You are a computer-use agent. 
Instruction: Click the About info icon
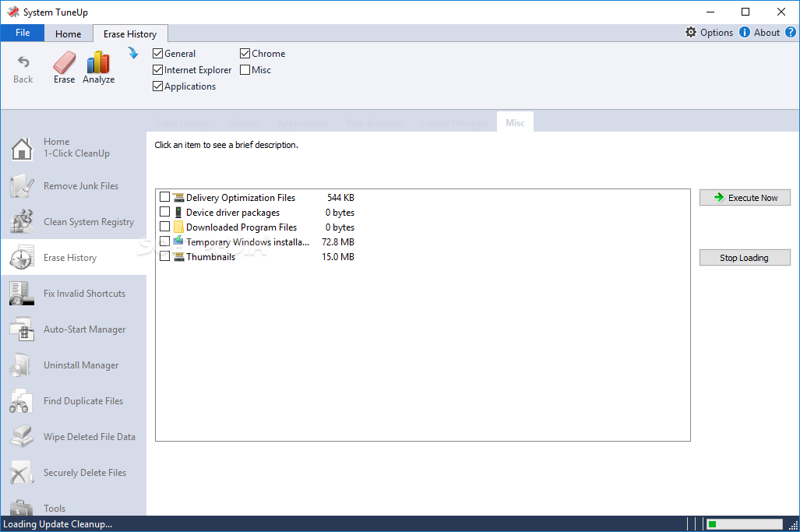pos(745,32)
